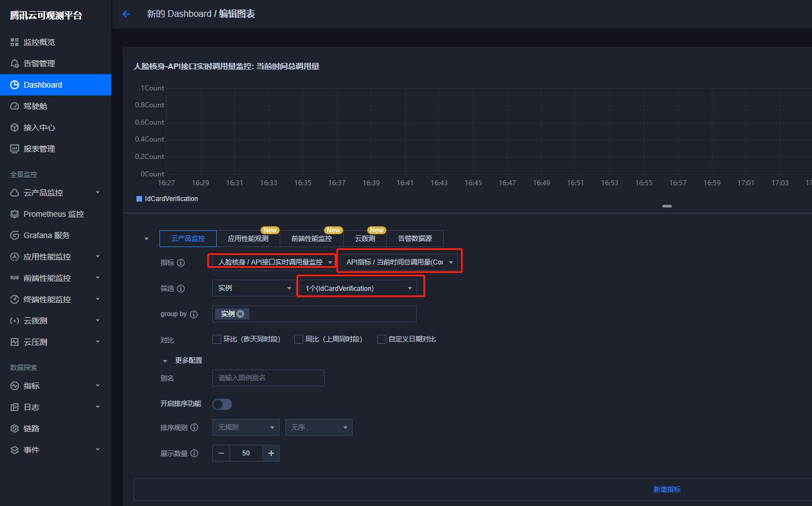Screen dimensions: 812x506
Task: Click the 报表管理 report icon
Action: [x=15, y=149]
